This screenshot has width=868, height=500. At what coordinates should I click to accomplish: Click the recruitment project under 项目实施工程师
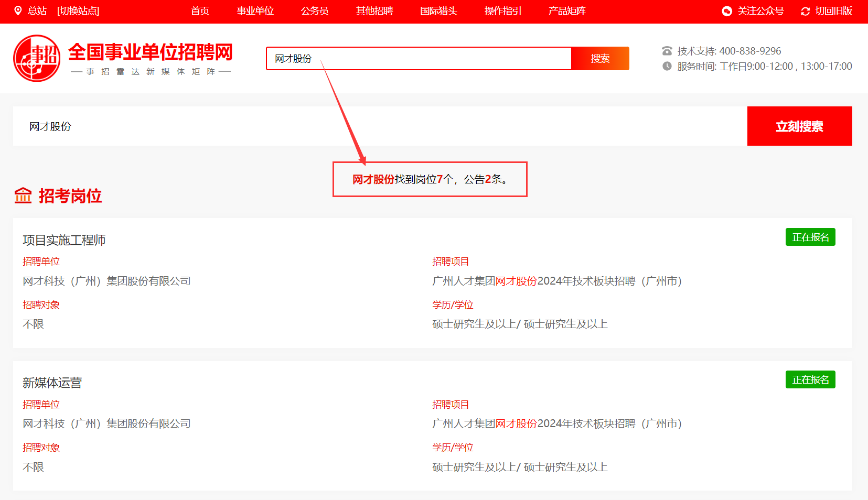pos(557,281)
